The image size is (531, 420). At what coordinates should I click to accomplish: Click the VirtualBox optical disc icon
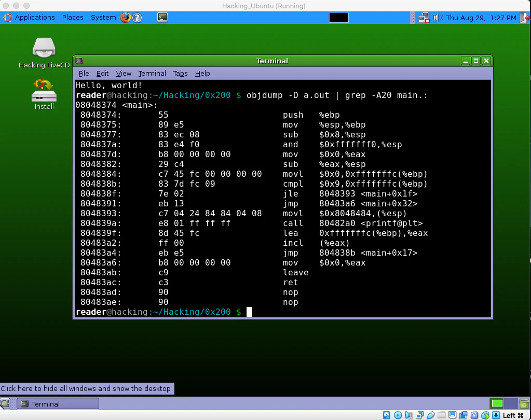pyautogui.click(x=398, y=415)
